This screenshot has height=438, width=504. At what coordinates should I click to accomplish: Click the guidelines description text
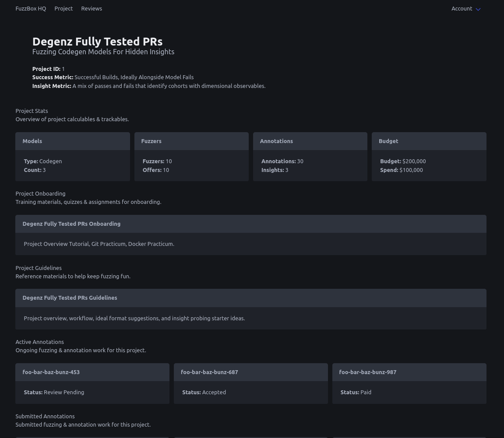134,319
